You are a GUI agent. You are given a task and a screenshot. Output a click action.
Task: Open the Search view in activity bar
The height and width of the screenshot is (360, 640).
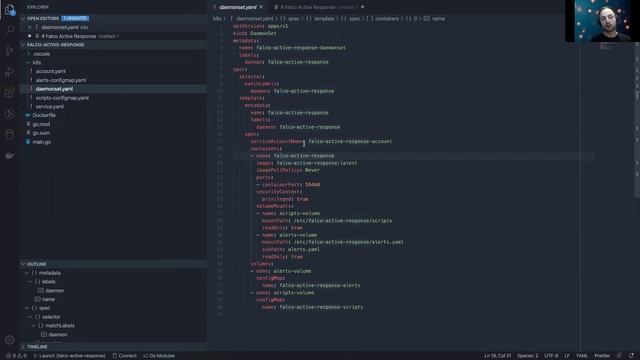click(9, 30)
